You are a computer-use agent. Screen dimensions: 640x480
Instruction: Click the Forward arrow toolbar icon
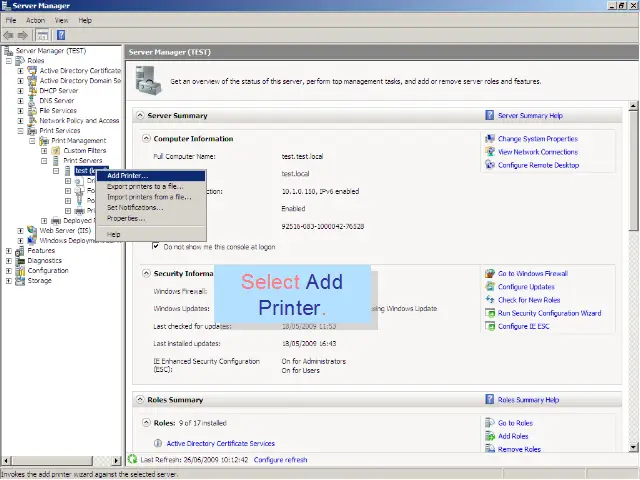(22, 36)
